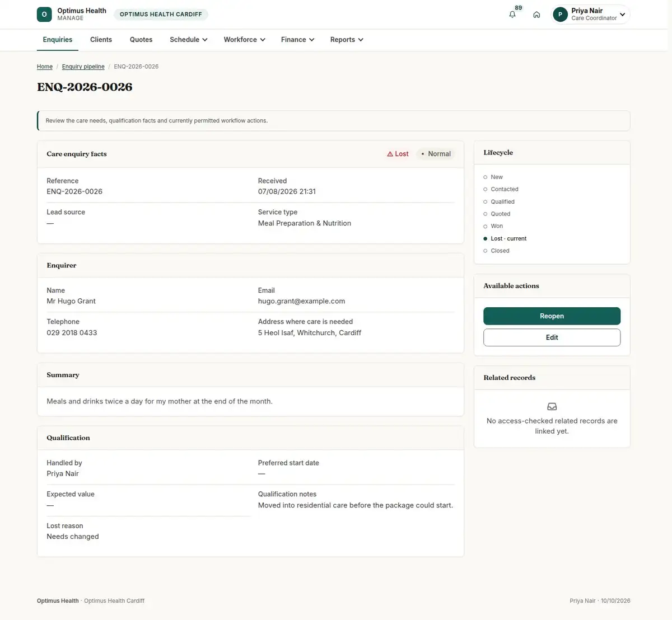Image resolution: width=672 pixels, height=620 pixels.
Task: Select the Qualified lifecycle stage
Action: click(499, 201)
